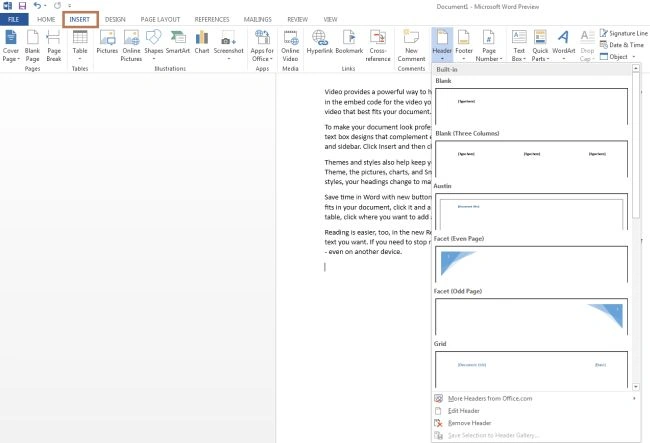Screen dimensions: 650x443
Task: Customize the quick access toolbar dropdown
Action: pos(70,6)
